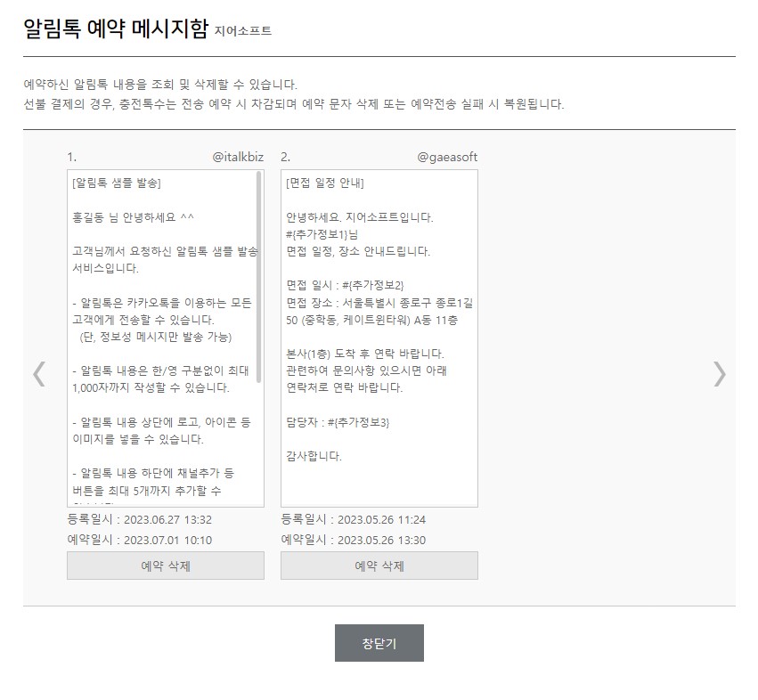Screen dimensions: 758x700
Task: Click 예약 삭제 under the second message
Action: [379, 565]
